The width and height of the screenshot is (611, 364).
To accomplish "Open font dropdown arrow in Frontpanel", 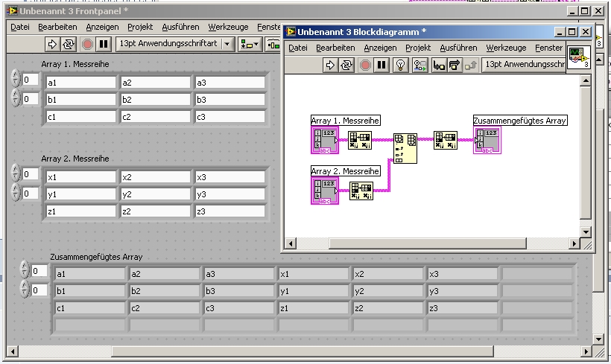I will tap(227, 45).
